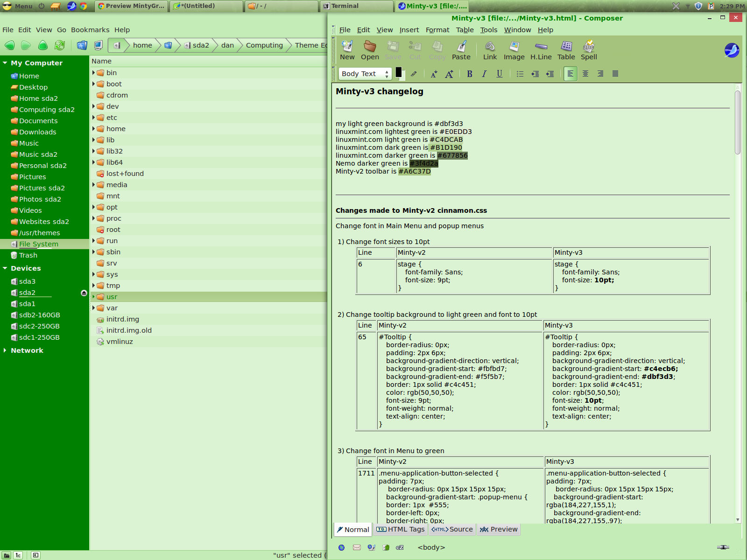This screenshot has height=560, width=747.
Task: Open the panel Menu button
Action: tap(18, 6)
